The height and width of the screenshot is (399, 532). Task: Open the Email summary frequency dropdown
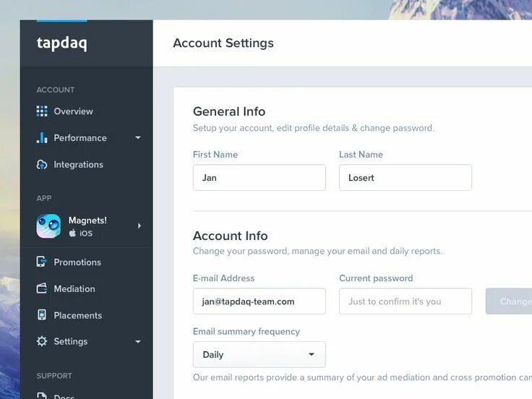[x=259, y=355]
